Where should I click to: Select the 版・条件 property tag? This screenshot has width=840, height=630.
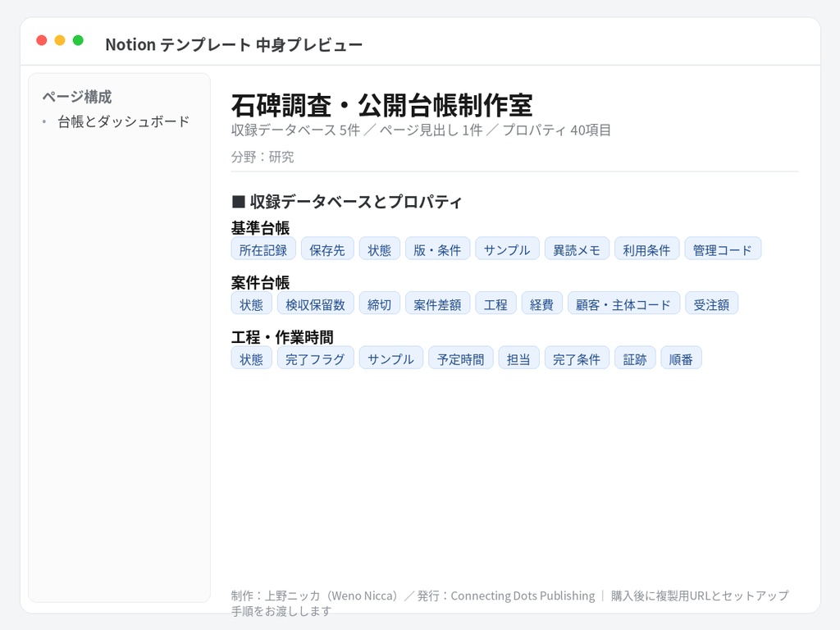click(x=437, y=249)
